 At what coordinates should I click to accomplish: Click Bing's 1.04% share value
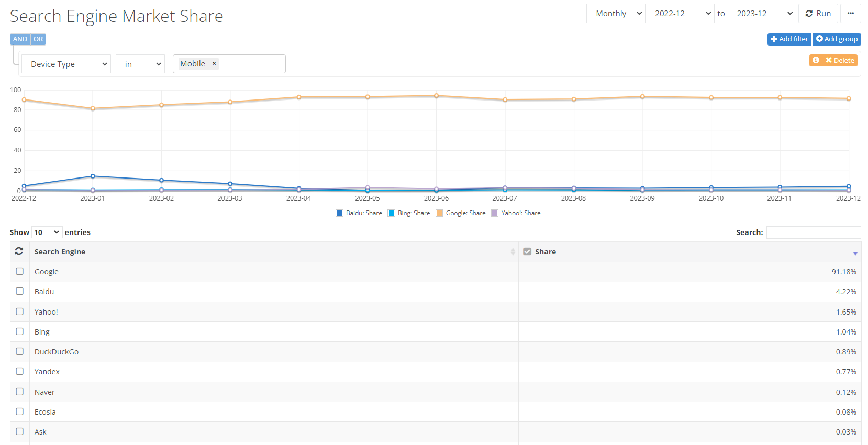tap(846, 332)
